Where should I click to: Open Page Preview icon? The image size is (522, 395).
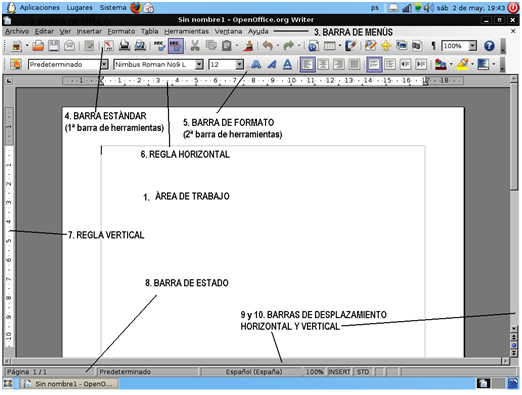point(140,46)
